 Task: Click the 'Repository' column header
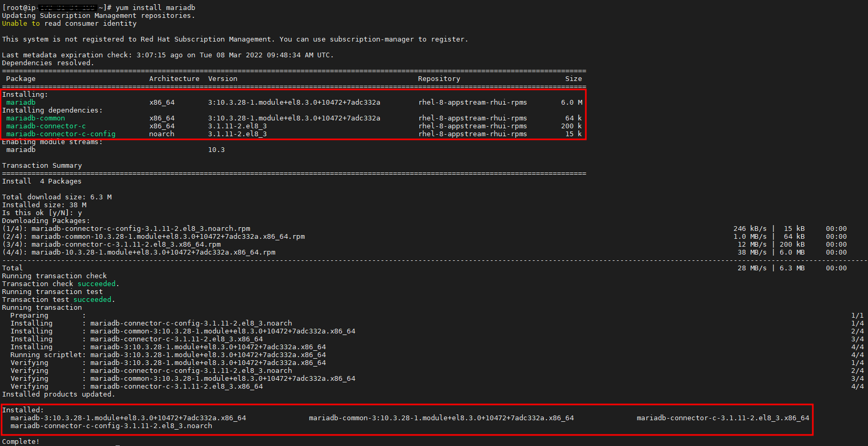[x=439, y=78]
